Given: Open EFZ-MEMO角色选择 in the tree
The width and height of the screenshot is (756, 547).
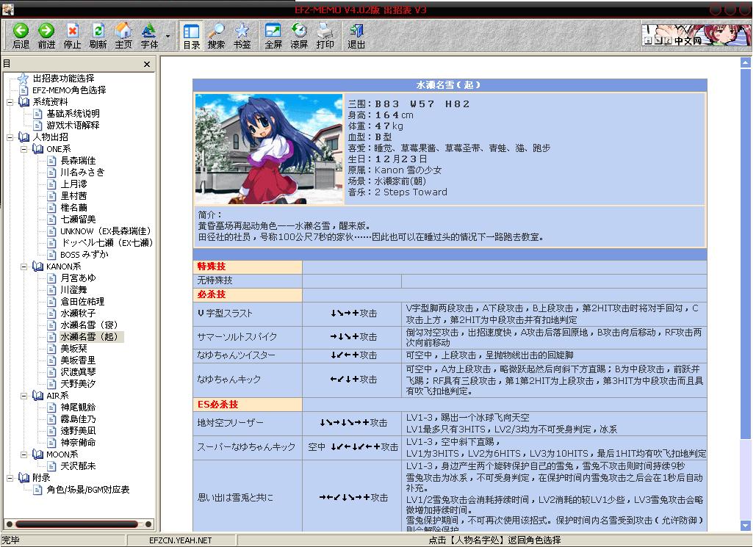Looking at the screenshot, I should point(69,90).
